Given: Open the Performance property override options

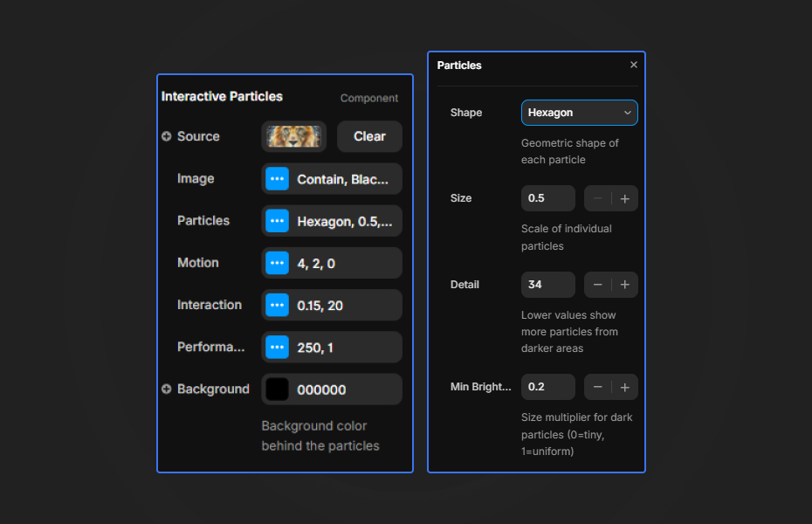Looking at the screenshot, I should click(x=277, y=347).
